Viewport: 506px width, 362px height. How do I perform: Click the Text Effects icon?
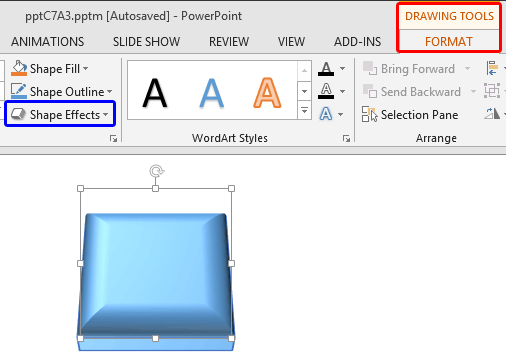point(326,114)
